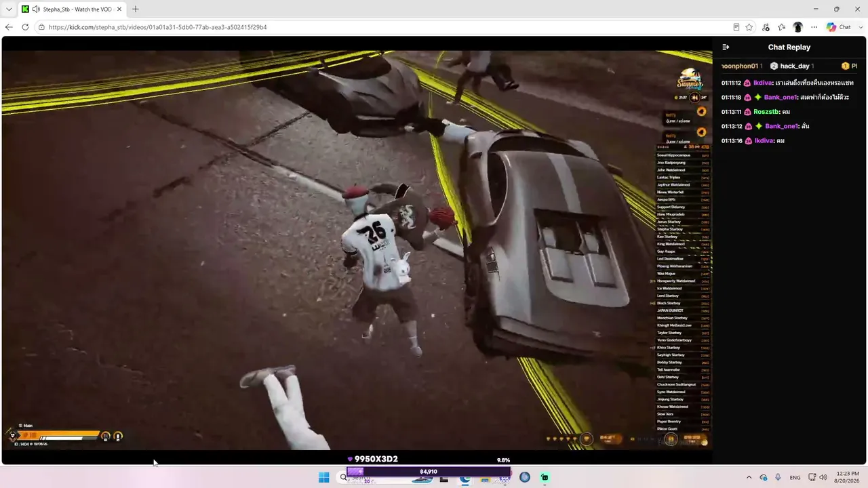Select the hack_day leaderboard entry
This screenshot has height=488, width=868.
point(791,66)
